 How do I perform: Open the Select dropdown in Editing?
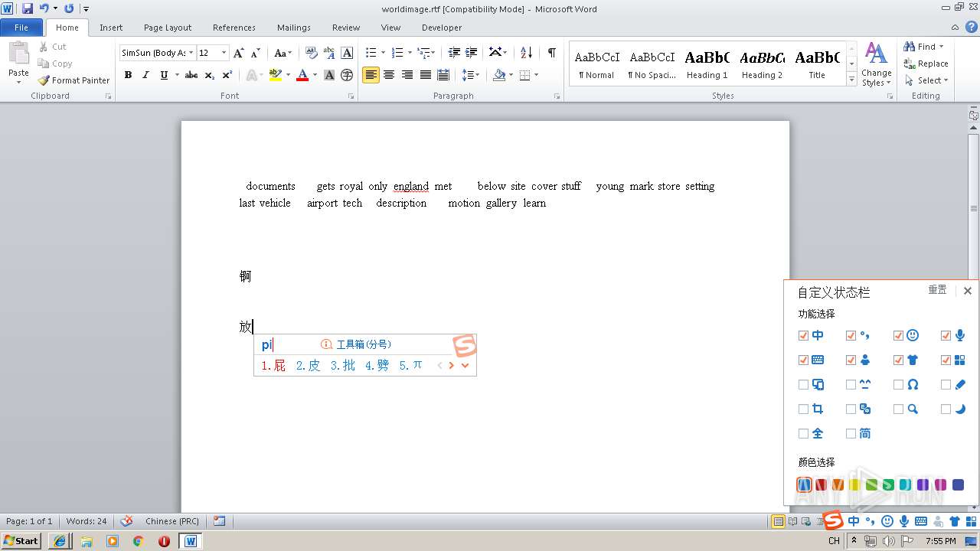coord(926,80)
